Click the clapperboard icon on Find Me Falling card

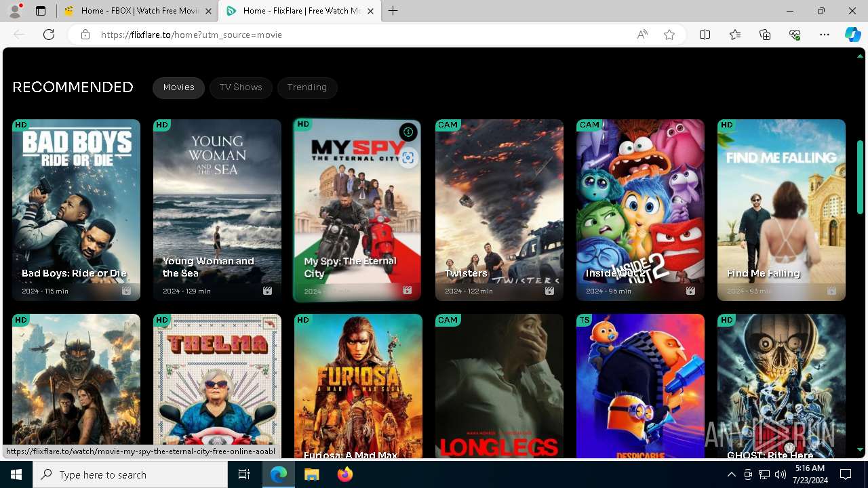pos(831,291)
